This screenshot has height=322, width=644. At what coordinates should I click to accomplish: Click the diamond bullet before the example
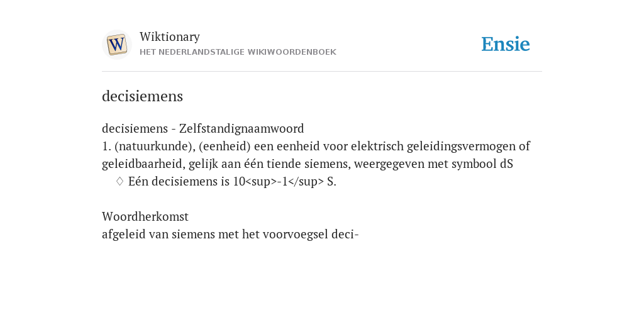pyautogui.click(x=119, y=181)
